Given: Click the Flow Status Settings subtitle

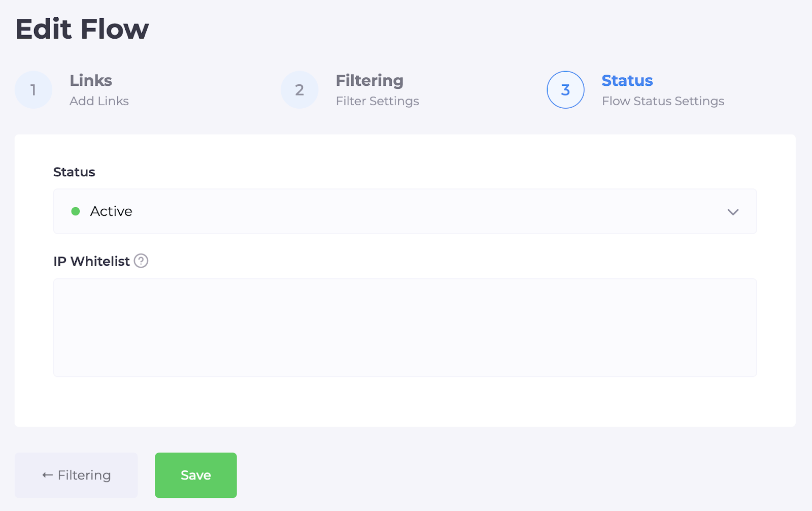Looking at the screenshot, I should pyautogui.click(x=663, y=101).
